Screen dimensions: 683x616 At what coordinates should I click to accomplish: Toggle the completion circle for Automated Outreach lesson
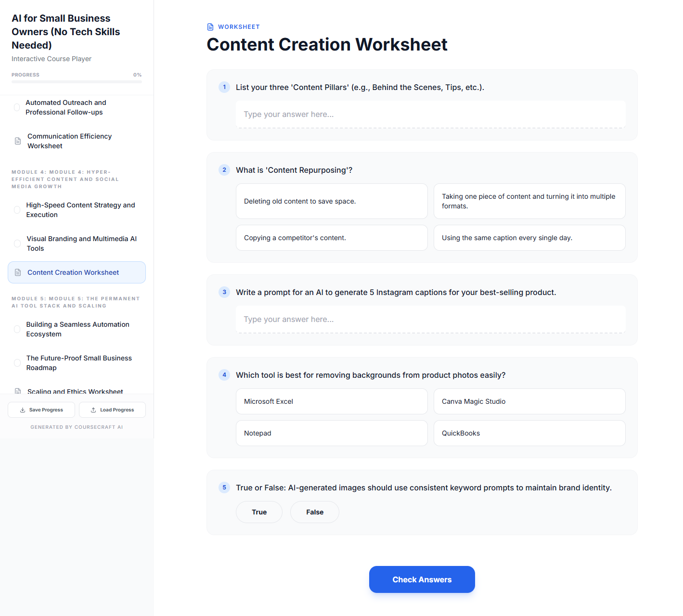click(17, 107)
